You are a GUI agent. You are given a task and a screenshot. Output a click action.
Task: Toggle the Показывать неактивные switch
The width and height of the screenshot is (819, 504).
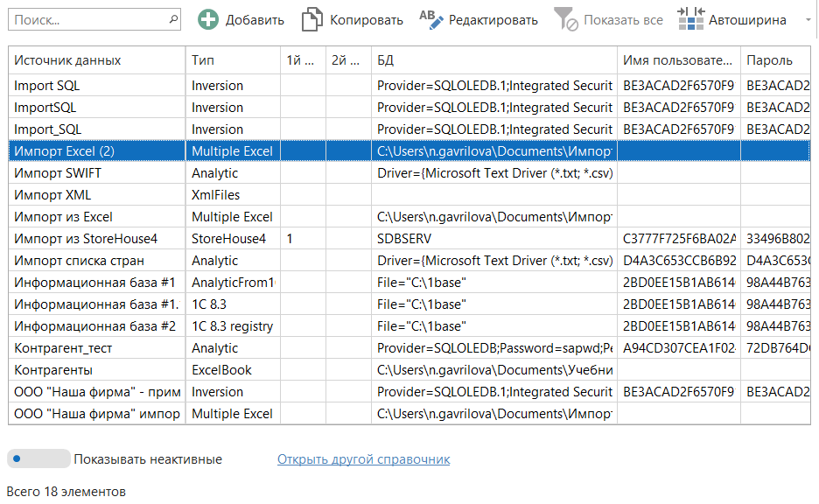pyautogui.click(x=38, y=458)
